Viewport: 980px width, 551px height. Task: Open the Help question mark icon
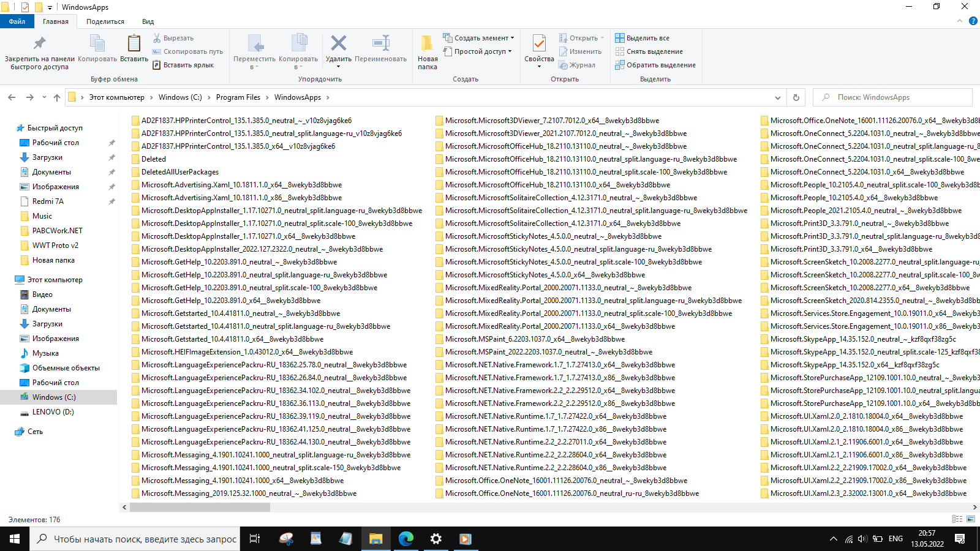pyautogui.click(x=973, y=21)
